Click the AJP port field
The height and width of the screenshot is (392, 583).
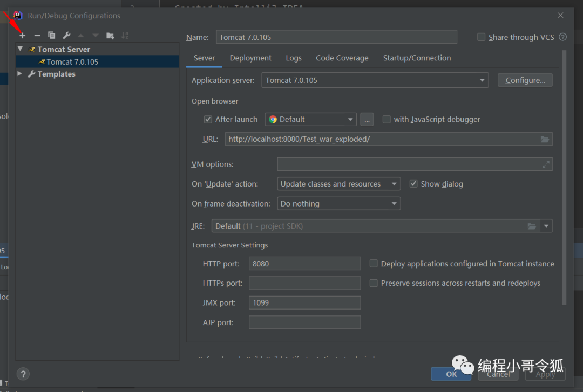pos(304,322)
